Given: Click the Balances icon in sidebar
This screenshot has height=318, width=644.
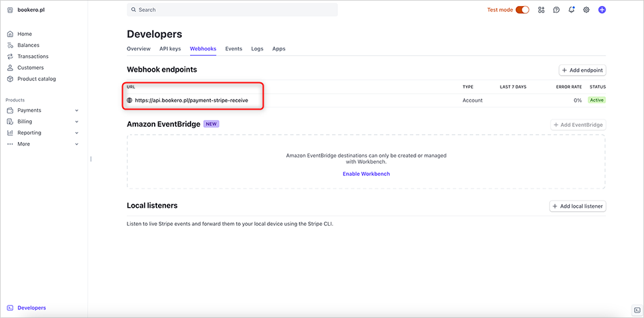Looking at the screenshot, I should 10,45.
